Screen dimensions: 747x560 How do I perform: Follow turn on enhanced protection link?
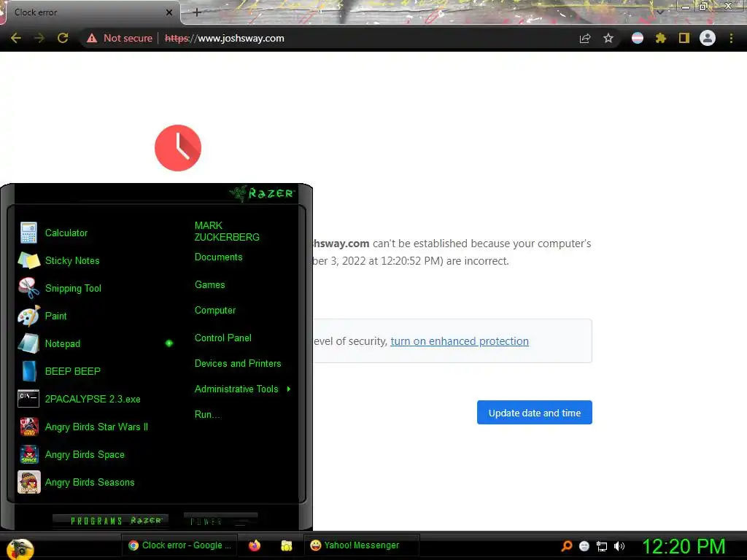tap(460, 341)
